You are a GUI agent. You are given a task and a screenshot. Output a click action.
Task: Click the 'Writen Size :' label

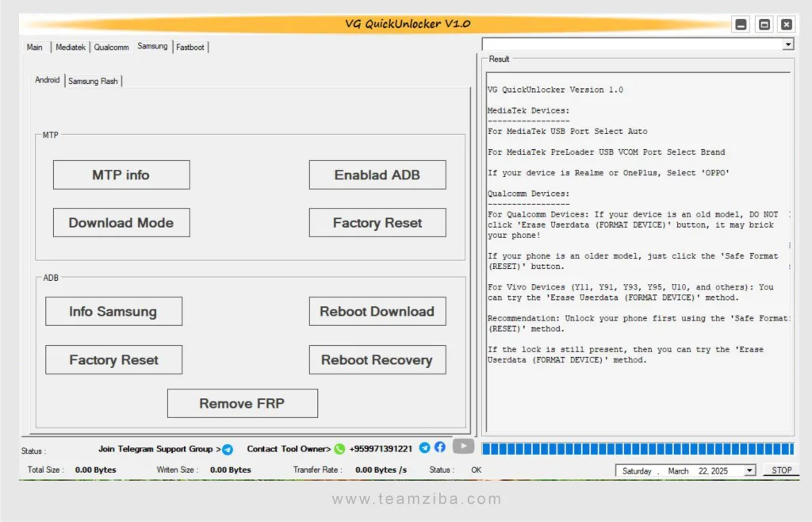point(177,470)
